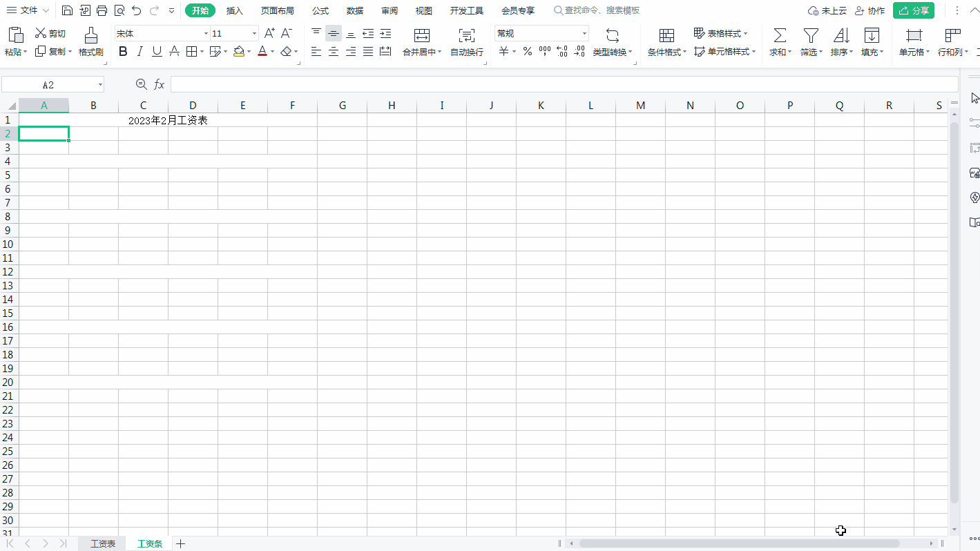Expand the Name Box A2 dropdown
This screenshot has height=551, width=980.
pos(100,84)
